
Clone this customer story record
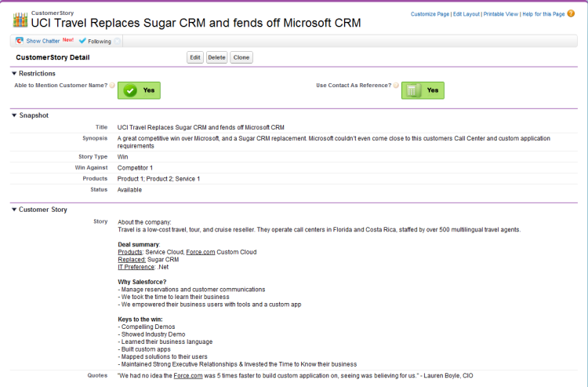point(241,57)
